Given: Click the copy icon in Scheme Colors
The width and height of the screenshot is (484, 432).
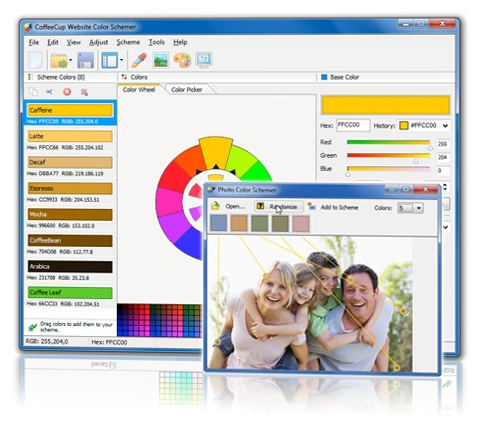Looking at the screenshot, I should pos(33,92).
